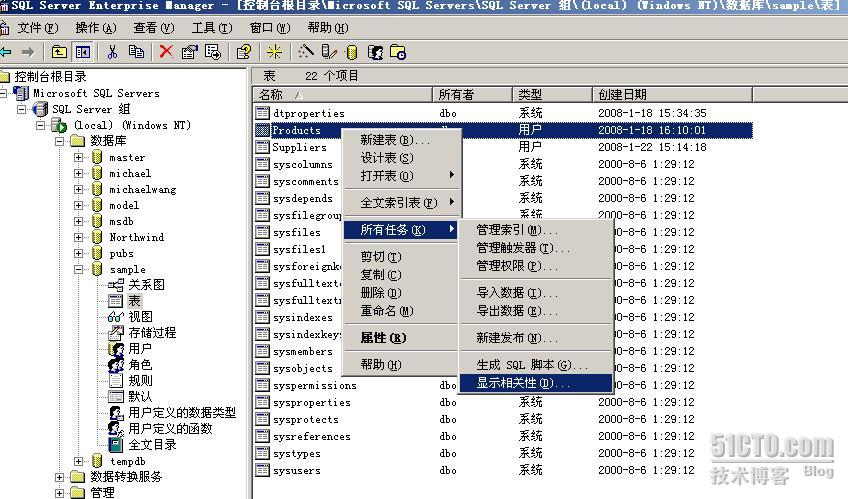Choose 新建表(B) in context menu
The width and height of the screenshot is (848, 499).
click(x=402, y=140)
